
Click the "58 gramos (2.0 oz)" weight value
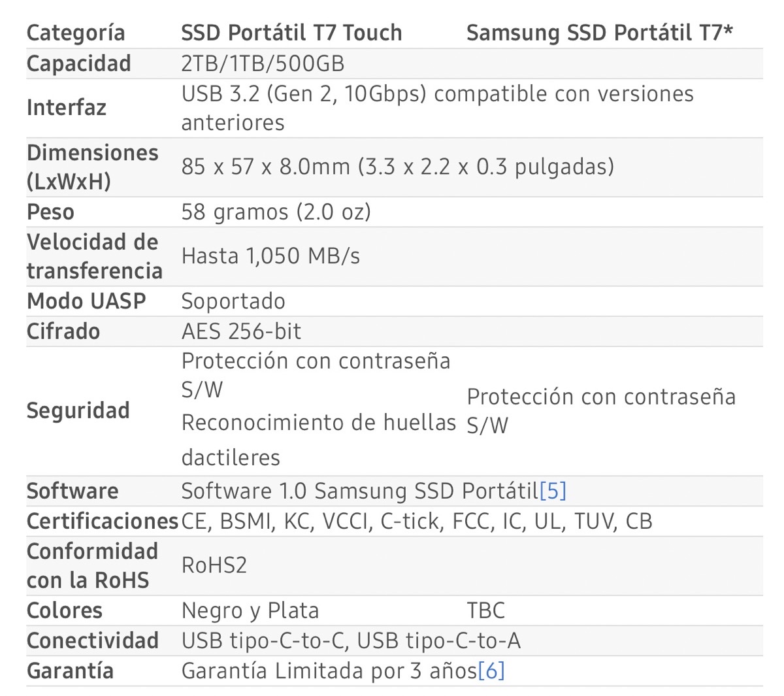tap(276, 212)
